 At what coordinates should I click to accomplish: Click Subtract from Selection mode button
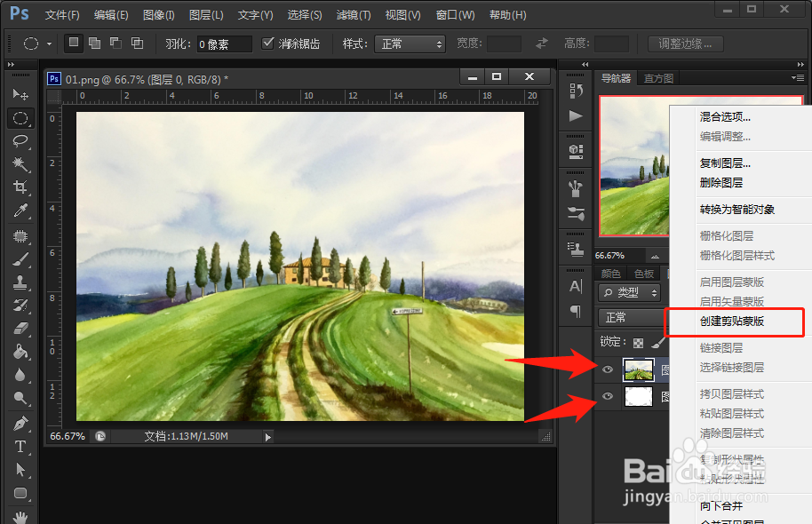click(116, 43)
